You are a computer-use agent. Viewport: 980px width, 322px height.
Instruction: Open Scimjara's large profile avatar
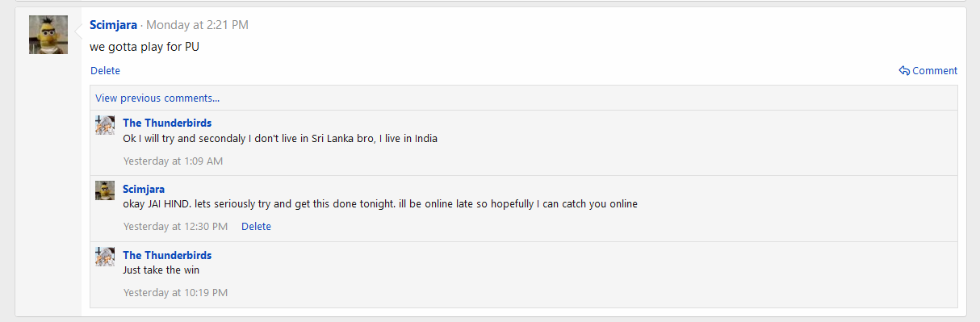coord(48,35)
